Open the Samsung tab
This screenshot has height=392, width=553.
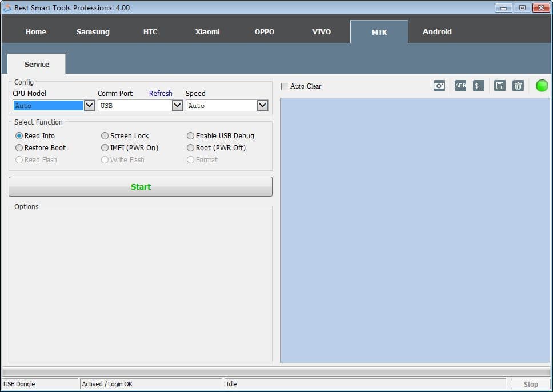(93, 32)
